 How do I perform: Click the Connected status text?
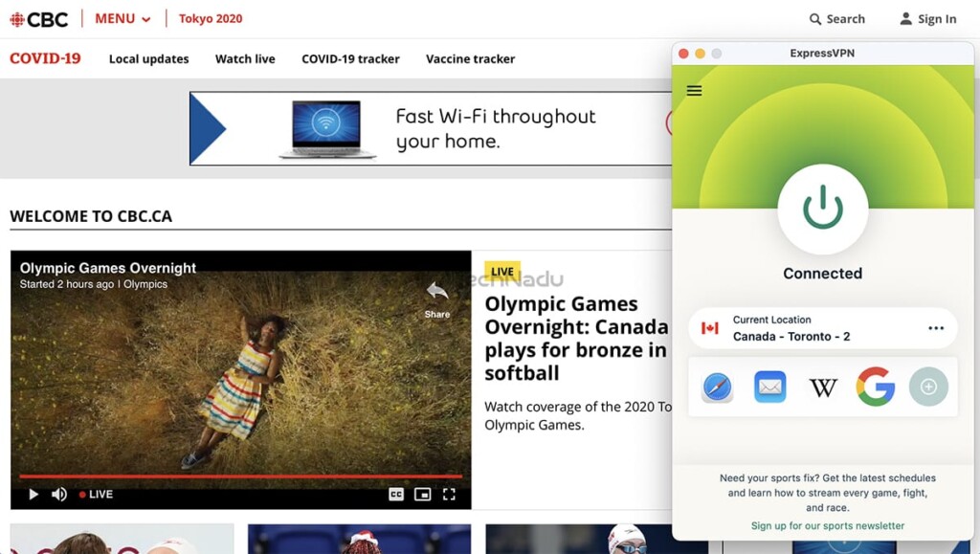click(x=822, y=274)
